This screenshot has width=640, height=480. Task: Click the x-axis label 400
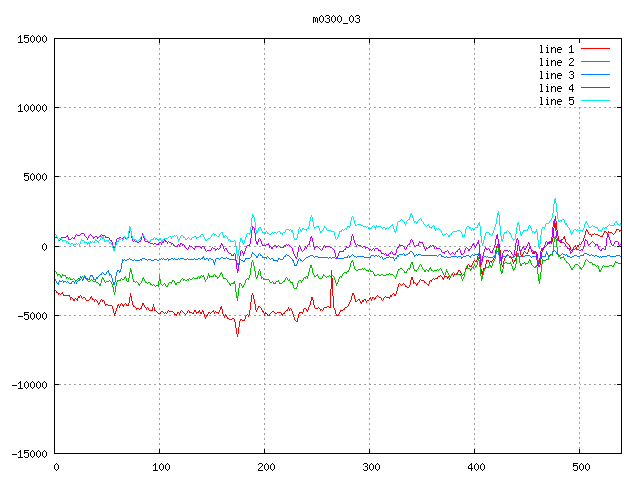click(x=476, y=467)
